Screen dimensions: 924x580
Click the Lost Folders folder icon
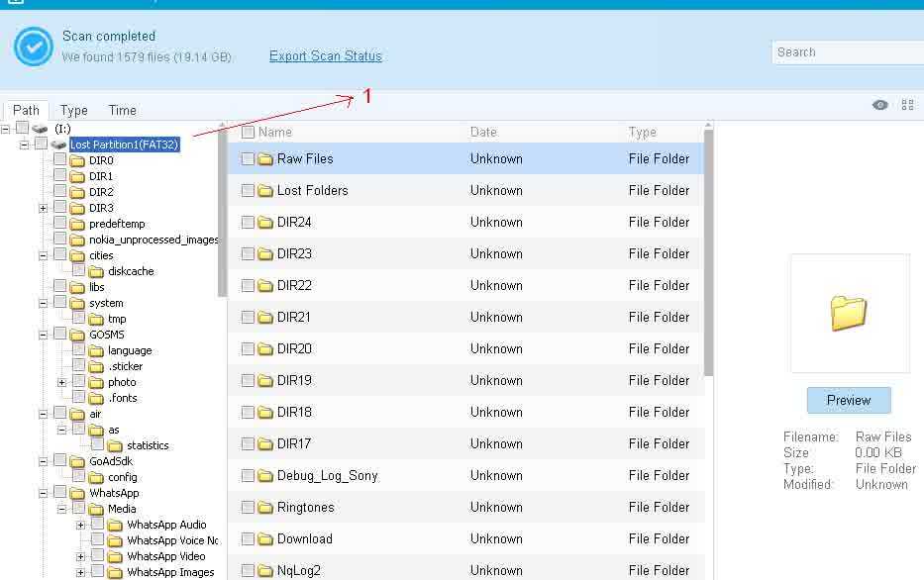pos(265,191)
